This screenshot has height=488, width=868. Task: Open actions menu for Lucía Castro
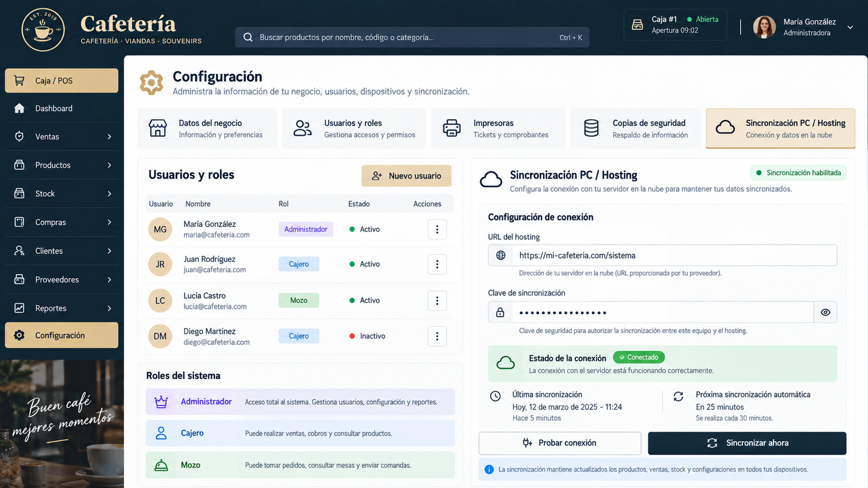click(437, 300)
